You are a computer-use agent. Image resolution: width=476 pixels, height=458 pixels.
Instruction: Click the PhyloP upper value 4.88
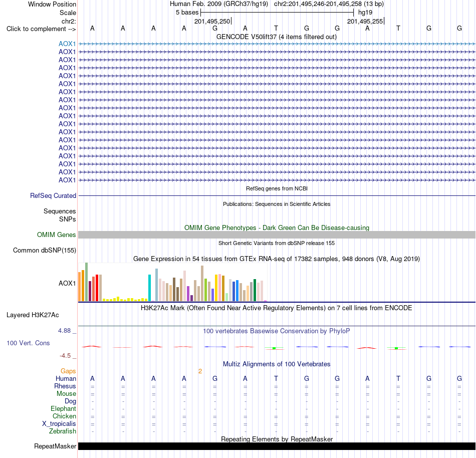pos(64,331)
